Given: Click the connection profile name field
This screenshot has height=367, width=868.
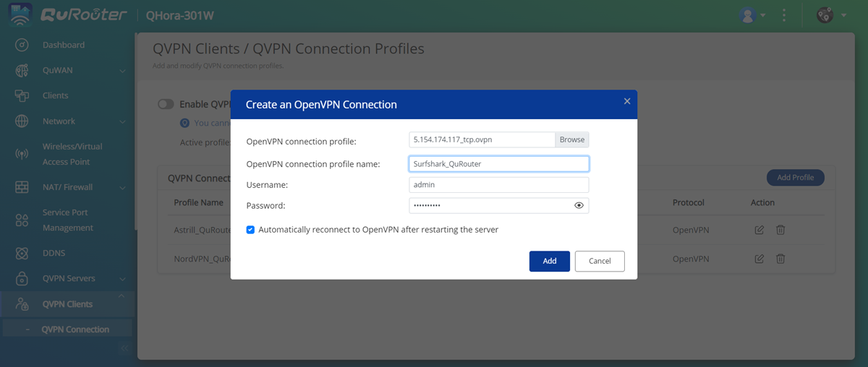Looking at the screenshot, I should 499,164.
